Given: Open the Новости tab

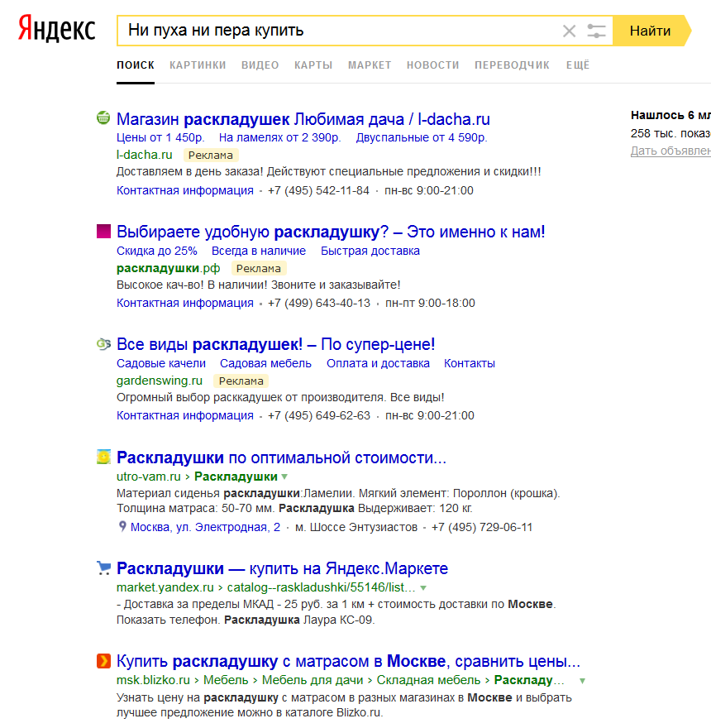Looking at the screenshot, I should (433, 65).
